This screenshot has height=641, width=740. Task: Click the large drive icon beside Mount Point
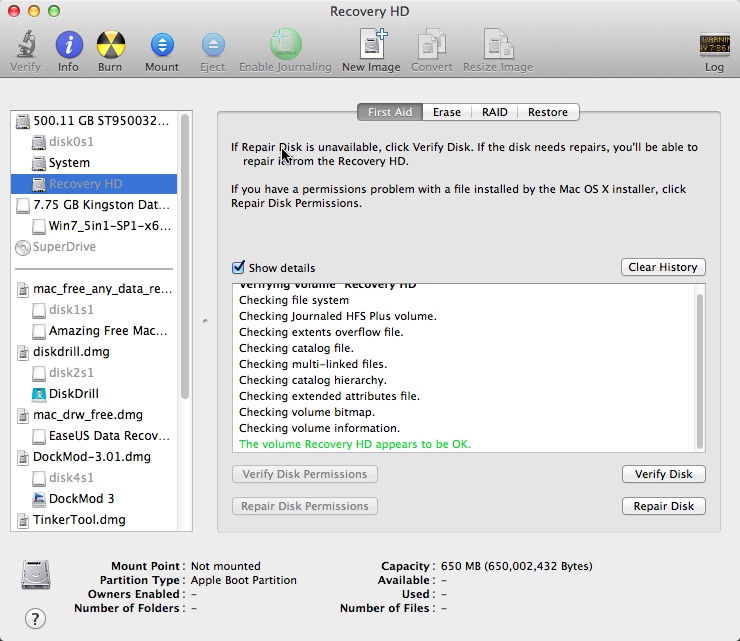tap(36, 574)
